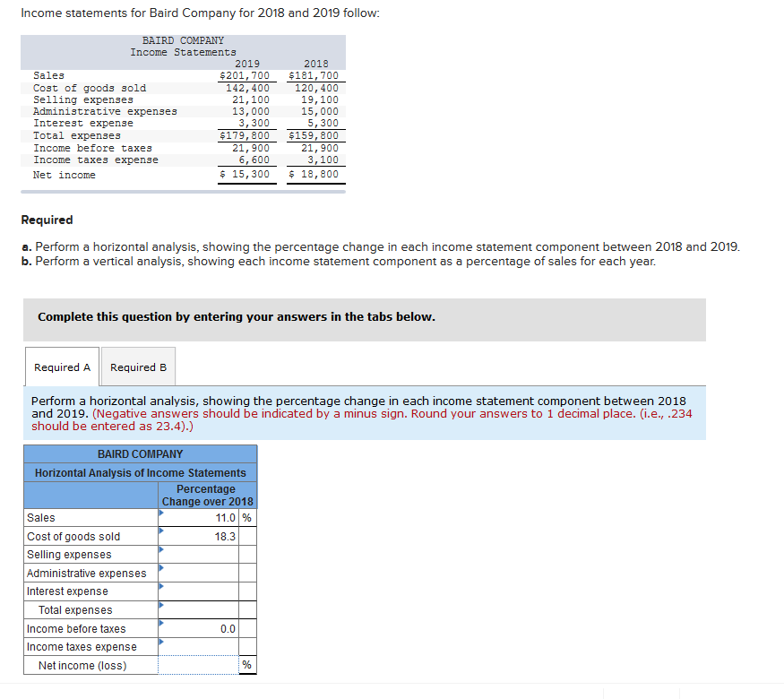Switch to the Required B tab
Viewport: 784px width, 699px height.
point(137,367)
